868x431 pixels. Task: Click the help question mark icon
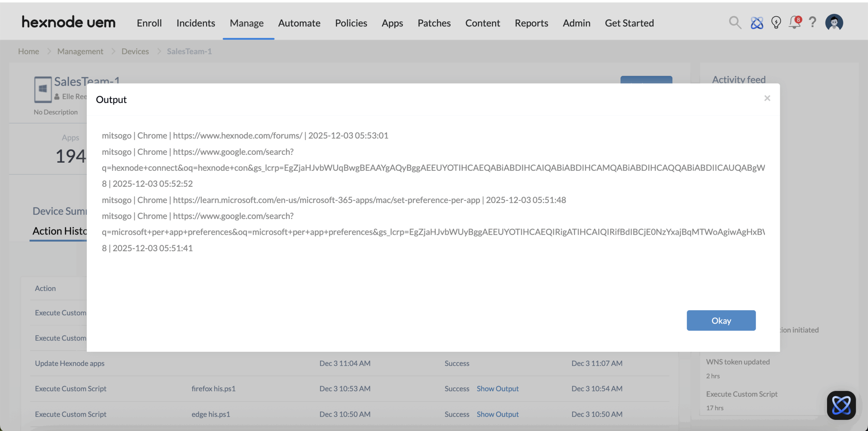tap(812, 23)
